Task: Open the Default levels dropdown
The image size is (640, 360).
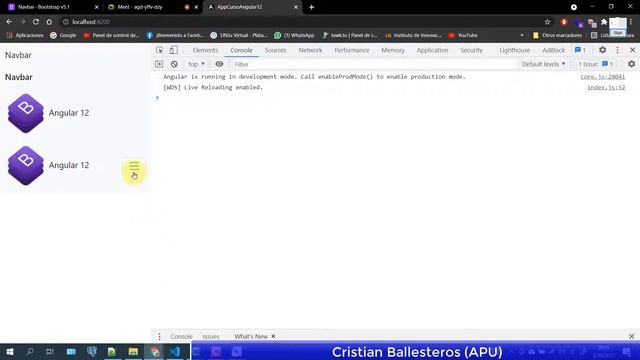Action: pyautogui.click(x=543, y=64)
